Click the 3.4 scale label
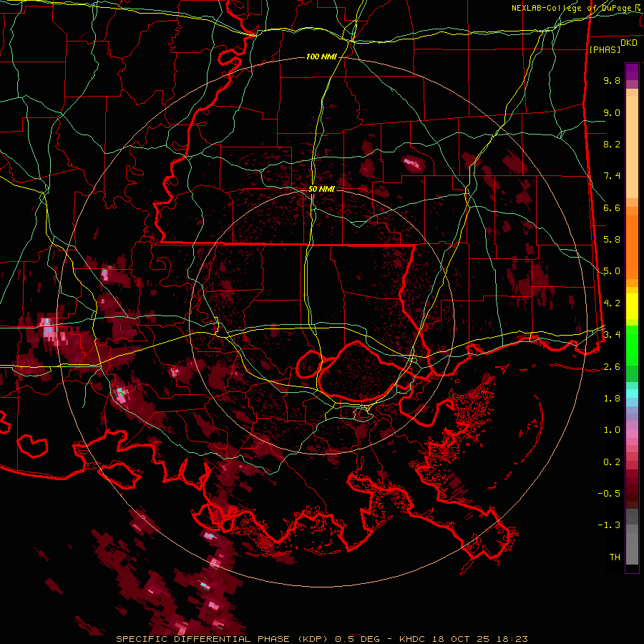This screenshot has width=644, height=644. pyautogui.click(x=612, y=334)
